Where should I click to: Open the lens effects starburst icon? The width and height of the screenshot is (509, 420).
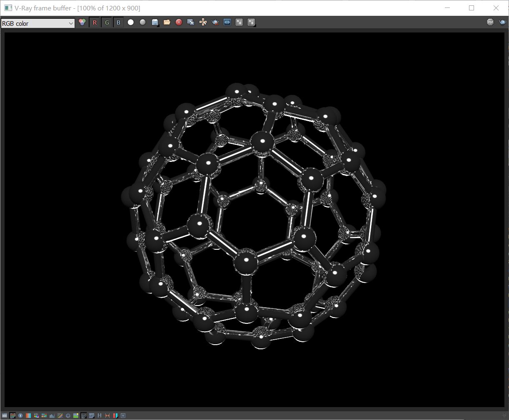pos(123,415)
